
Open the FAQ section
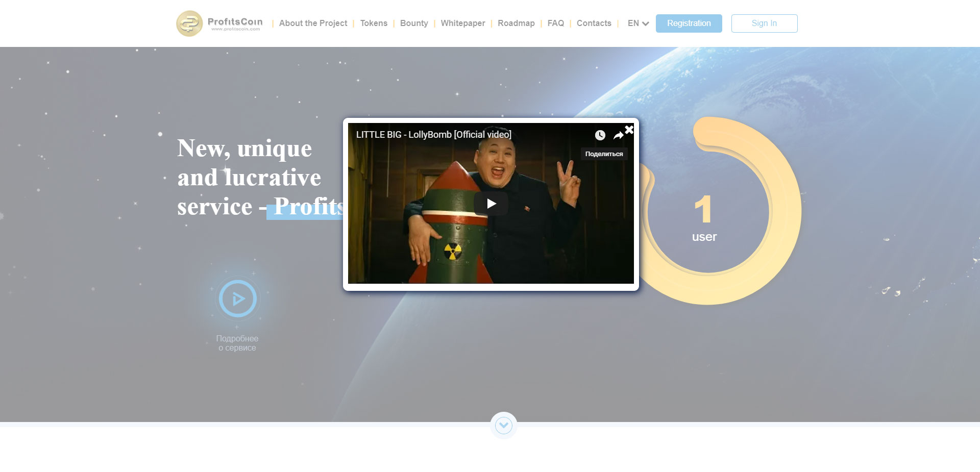click(x=555, y=23)
